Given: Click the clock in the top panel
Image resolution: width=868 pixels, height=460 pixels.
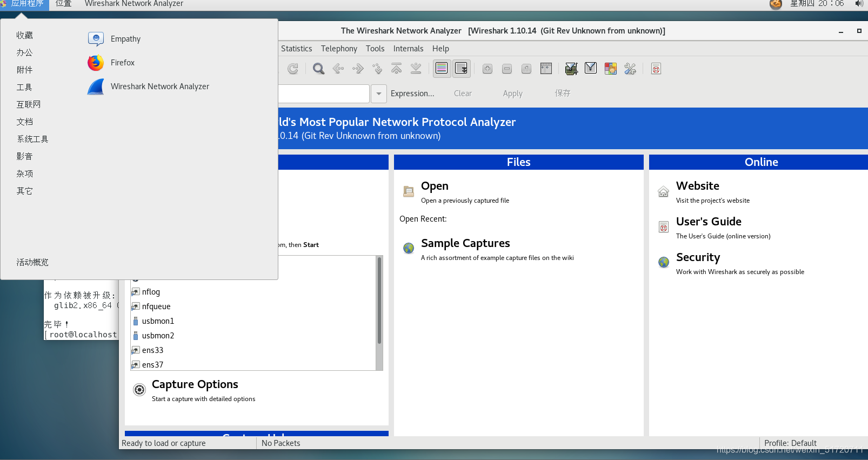Looking at the screenshot, I should point(817,4).
